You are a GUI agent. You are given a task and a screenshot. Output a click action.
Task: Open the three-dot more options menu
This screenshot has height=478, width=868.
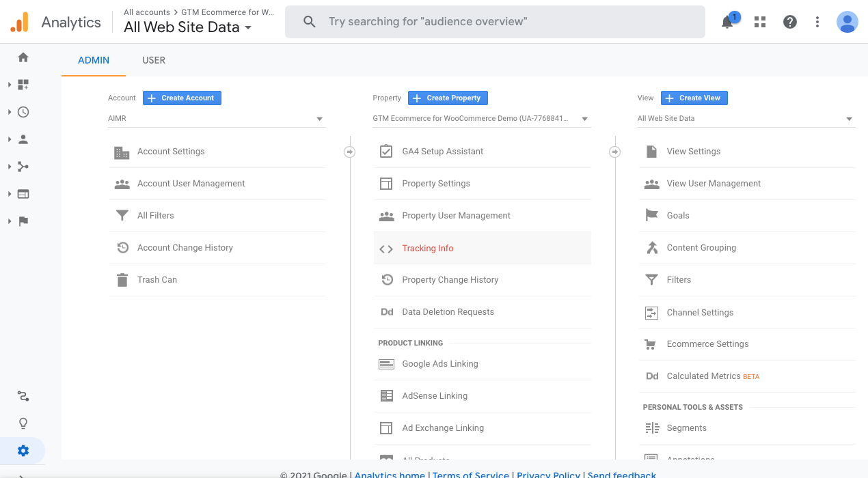pyautogui.click(x=817, y=22)
